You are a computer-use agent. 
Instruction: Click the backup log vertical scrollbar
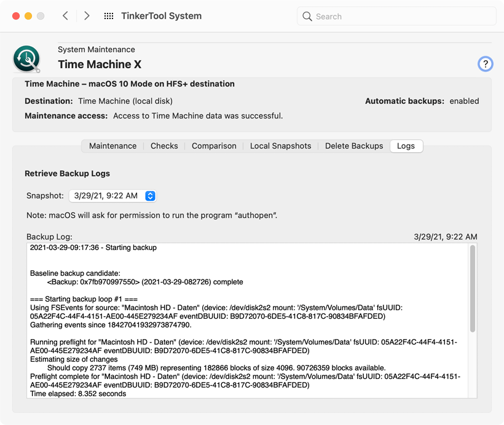coord(473,288)
